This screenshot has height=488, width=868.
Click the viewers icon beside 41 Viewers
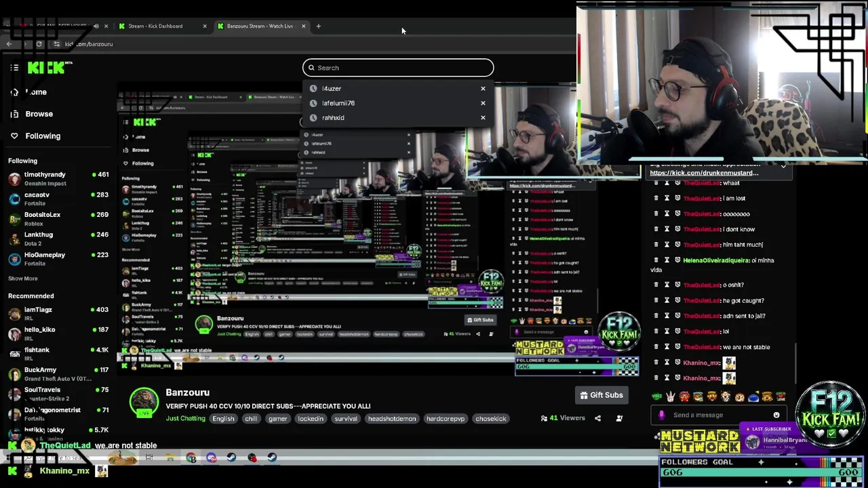[x=544, y=418]
